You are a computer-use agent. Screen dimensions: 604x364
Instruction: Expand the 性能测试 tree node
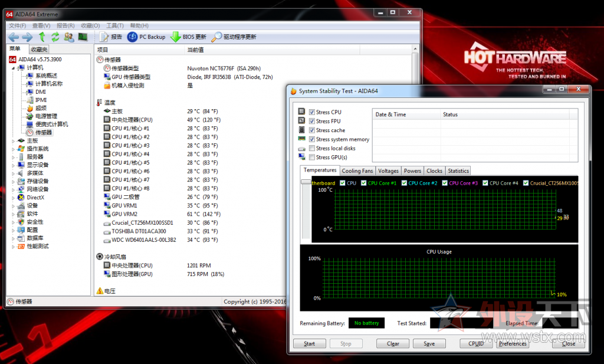click(13, 247)
